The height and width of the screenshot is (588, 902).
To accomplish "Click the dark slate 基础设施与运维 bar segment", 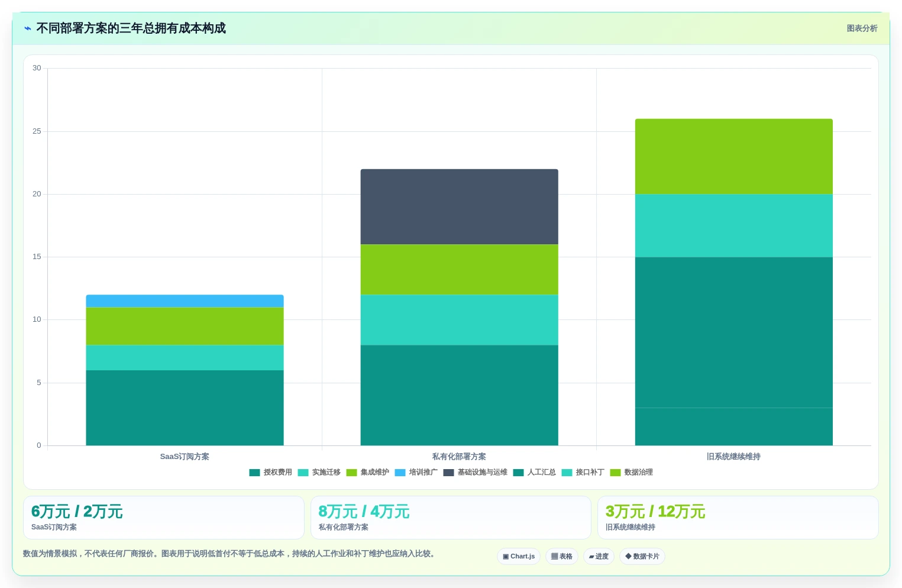I will coord(460,207).
